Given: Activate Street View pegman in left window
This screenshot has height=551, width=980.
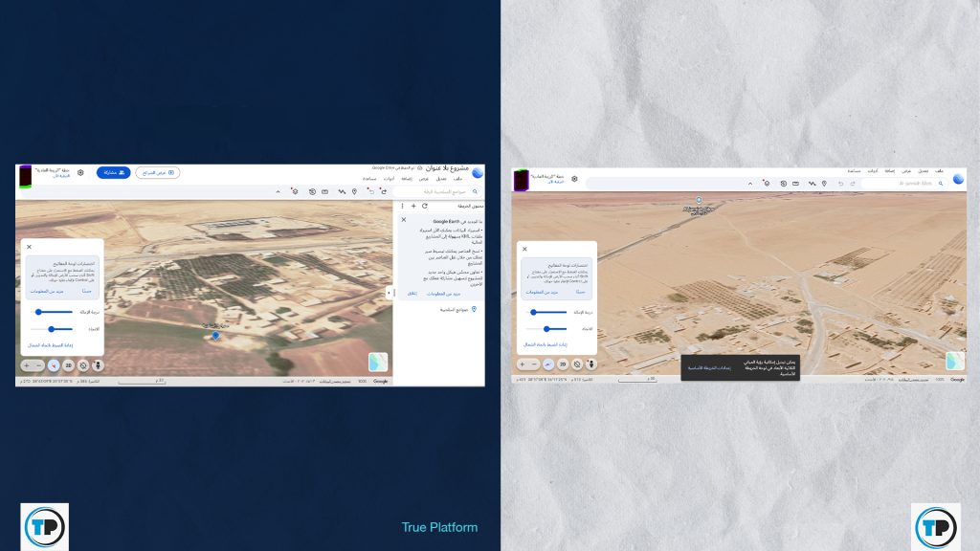Looking at the screenshot, I should (98, 365).
